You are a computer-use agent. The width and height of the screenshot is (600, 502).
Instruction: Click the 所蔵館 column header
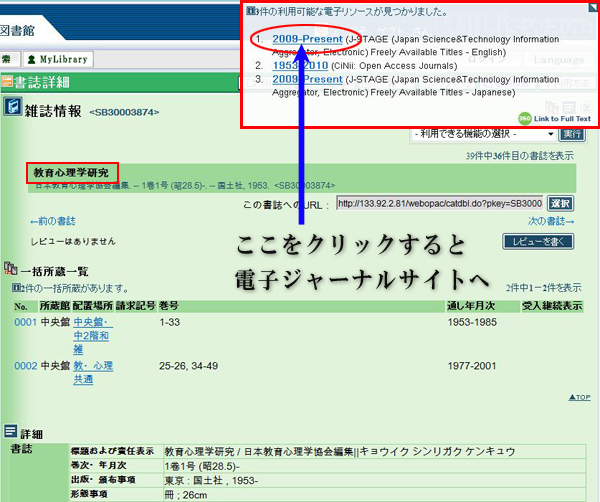point(55,306)
